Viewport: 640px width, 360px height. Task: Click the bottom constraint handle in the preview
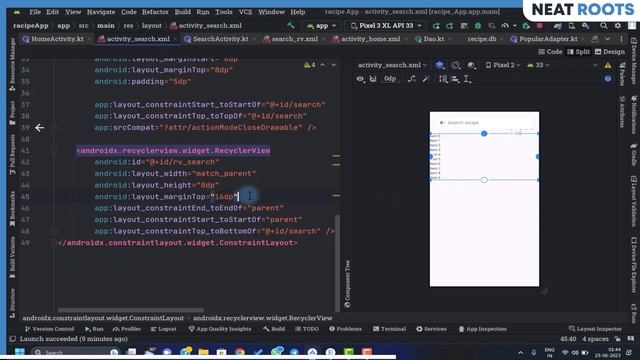pos(484,180)
